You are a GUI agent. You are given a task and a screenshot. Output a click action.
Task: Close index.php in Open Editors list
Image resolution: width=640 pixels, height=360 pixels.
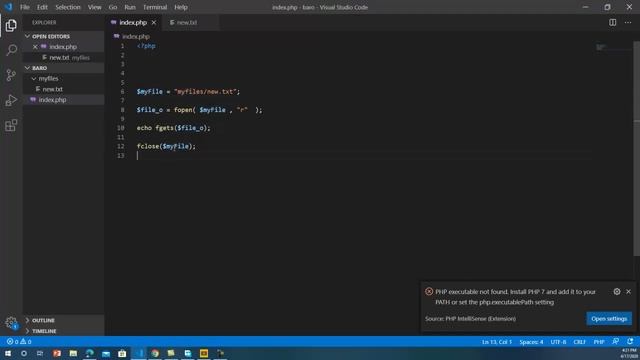35,47
